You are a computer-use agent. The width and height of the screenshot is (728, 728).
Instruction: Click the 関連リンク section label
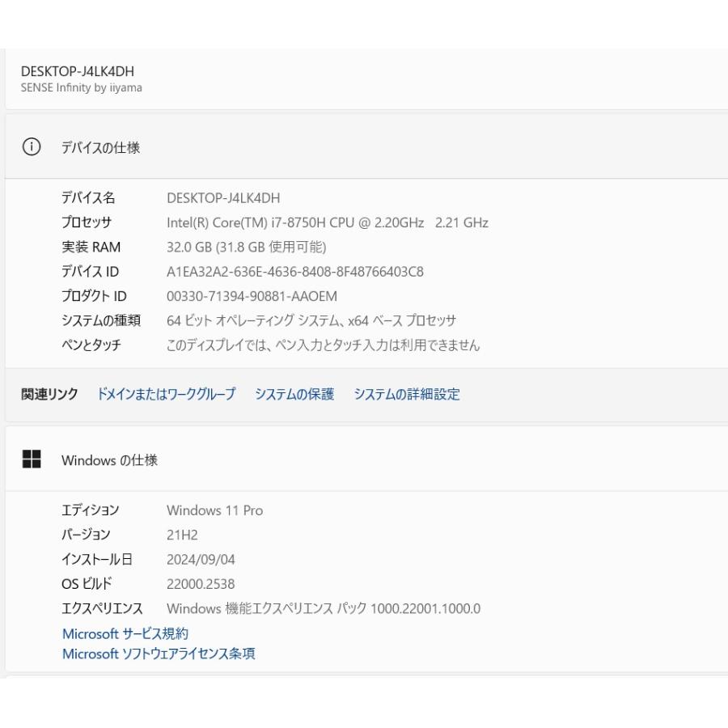tap(48, 394)
